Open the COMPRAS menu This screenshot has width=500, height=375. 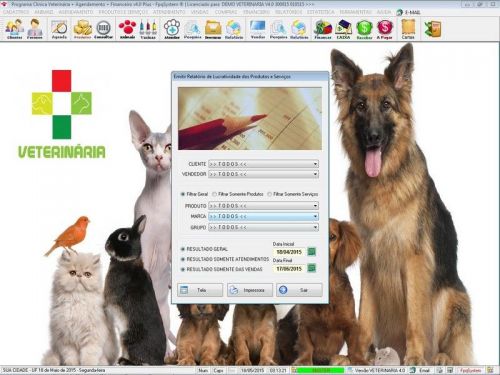coord(226,12)
